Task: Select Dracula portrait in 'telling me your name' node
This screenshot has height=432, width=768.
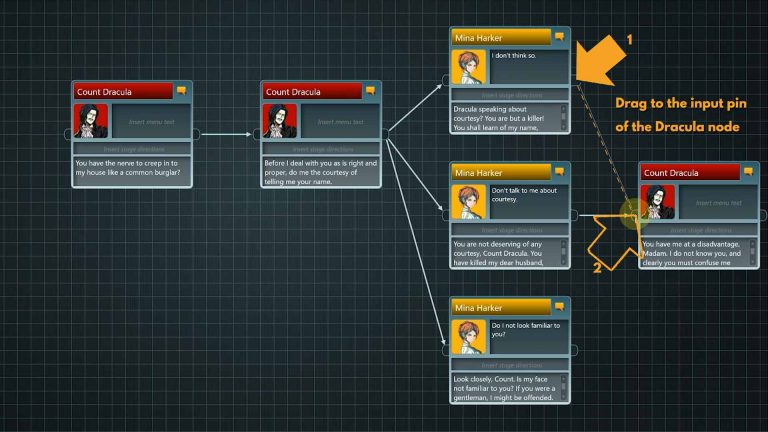Action: pos(280,121)
